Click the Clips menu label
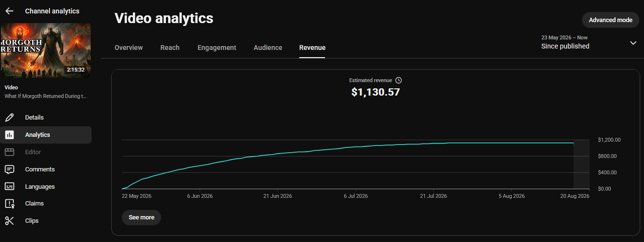 [32, 221]
